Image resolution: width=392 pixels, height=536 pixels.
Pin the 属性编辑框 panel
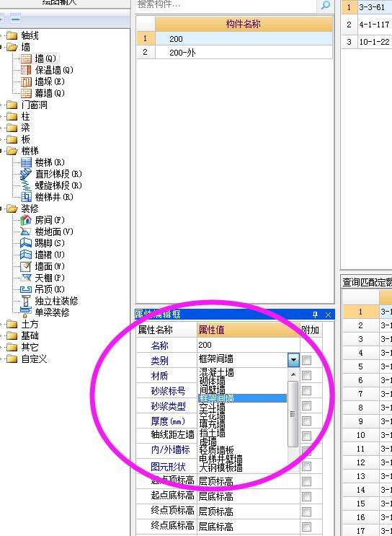pos(315,314)
